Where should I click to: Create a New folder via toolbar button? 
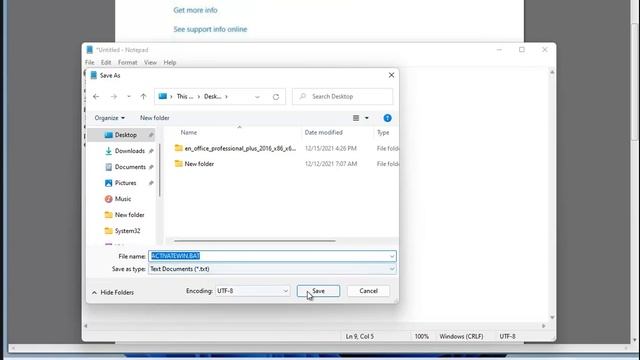[x=155, y=118]
